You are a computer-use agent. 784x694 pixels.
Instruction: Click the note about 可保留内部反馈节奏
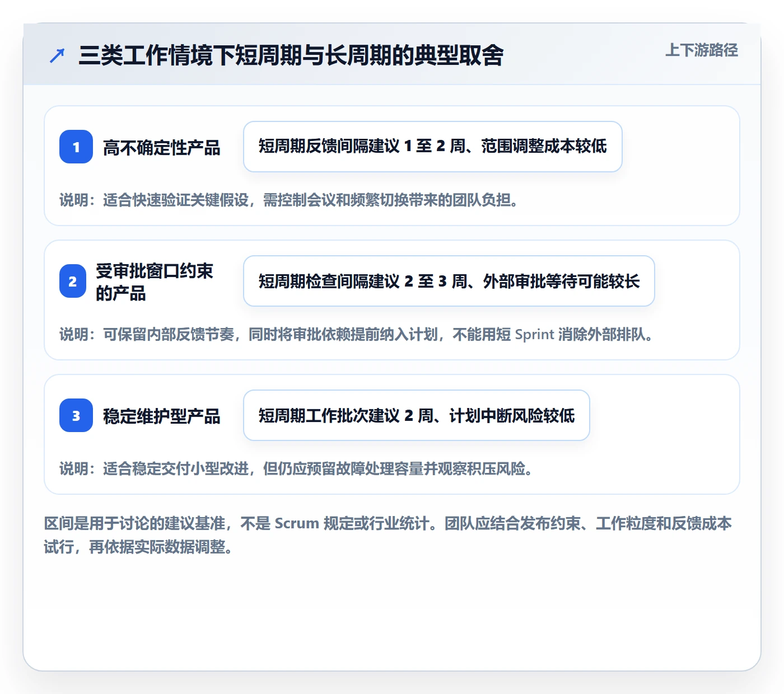[x=357, y=334]
